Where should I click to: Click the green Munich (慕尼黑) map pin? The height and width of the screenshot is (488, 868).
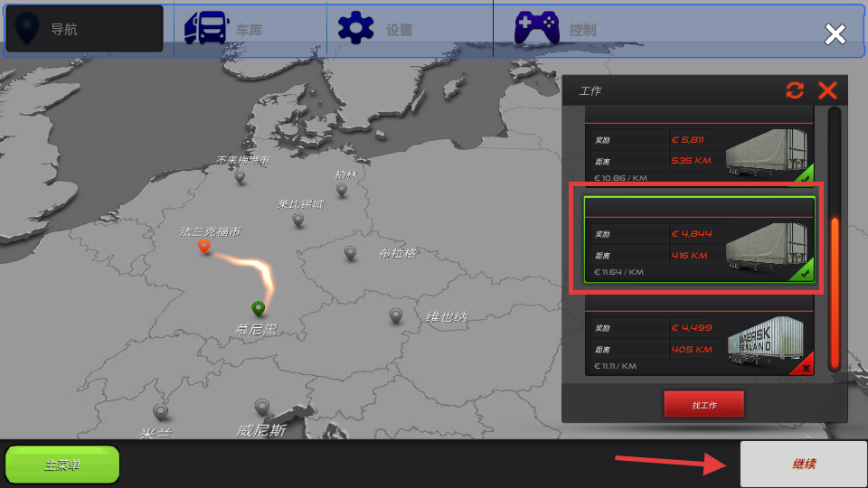259,309
